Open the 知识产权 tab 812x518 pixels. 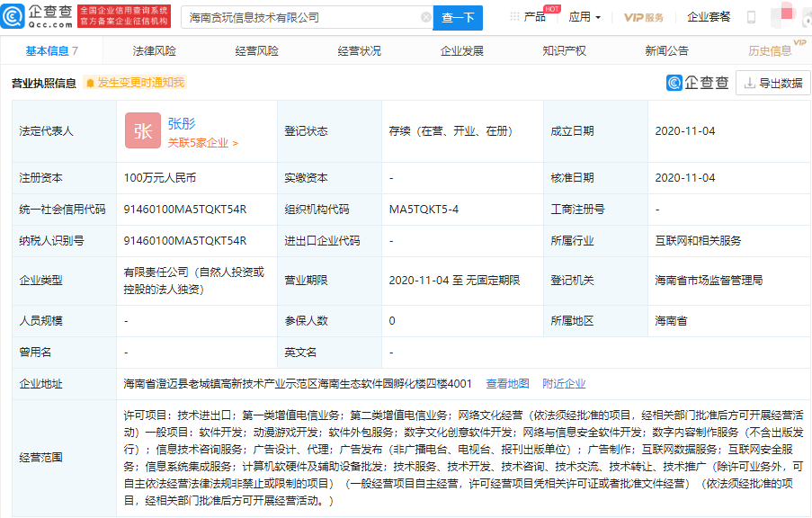tap(564, 51)
